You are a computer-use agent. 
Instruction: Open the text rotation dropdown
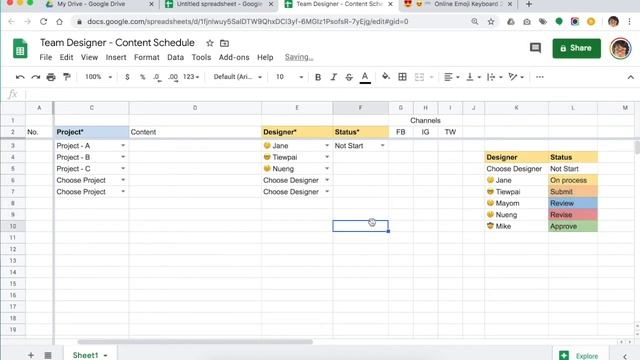pos(516,77)
